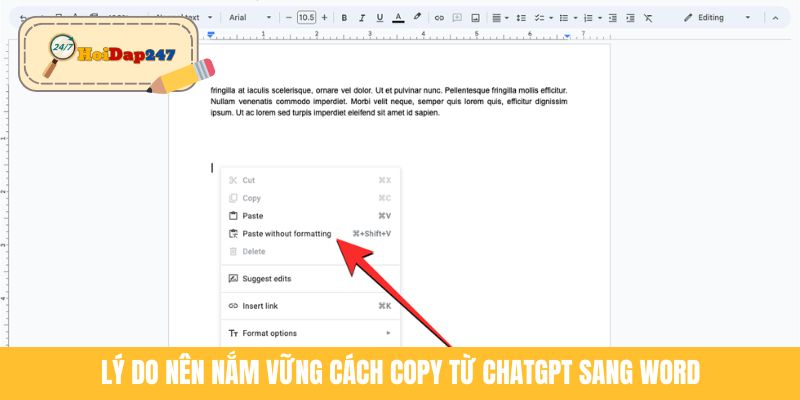800x400 pixels.
Task: Toggle bold formatting
Action: pyautogui.click(x=344, y=17)
